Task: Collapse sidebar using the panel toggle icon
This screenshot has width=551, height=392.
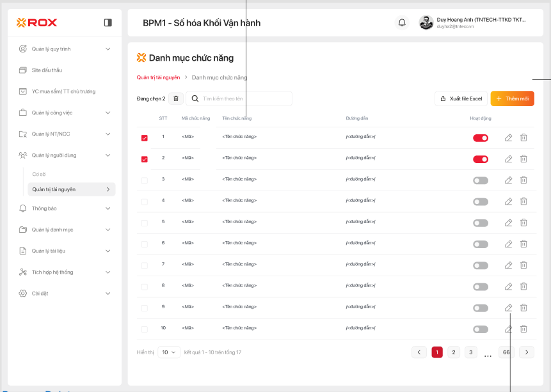Action: pos(108,22)
